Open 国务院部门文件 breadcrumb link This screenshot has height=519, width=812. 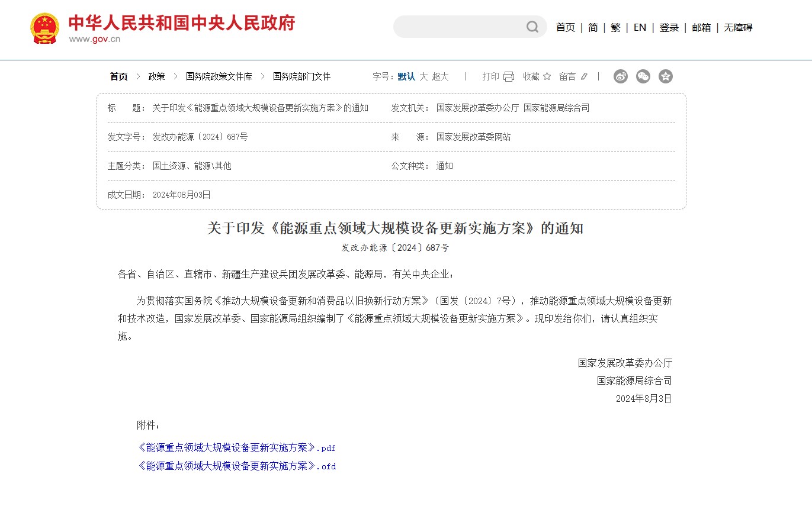301,76
